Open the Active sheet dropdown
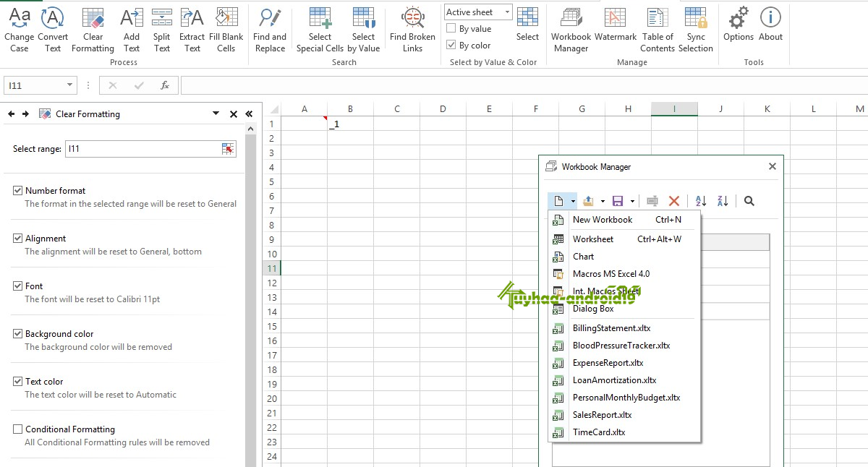 (x=478, y=12)
